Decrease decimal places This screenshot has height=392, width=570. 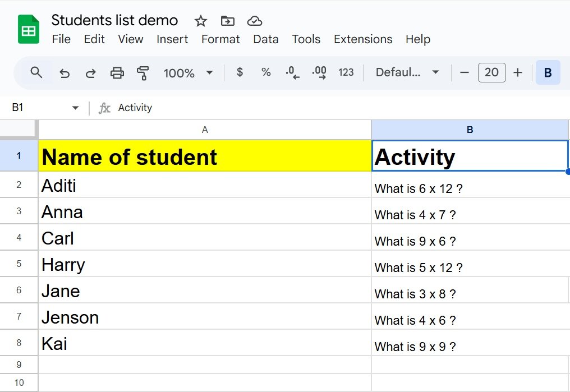pyautogui.click(x=291, y=72)
